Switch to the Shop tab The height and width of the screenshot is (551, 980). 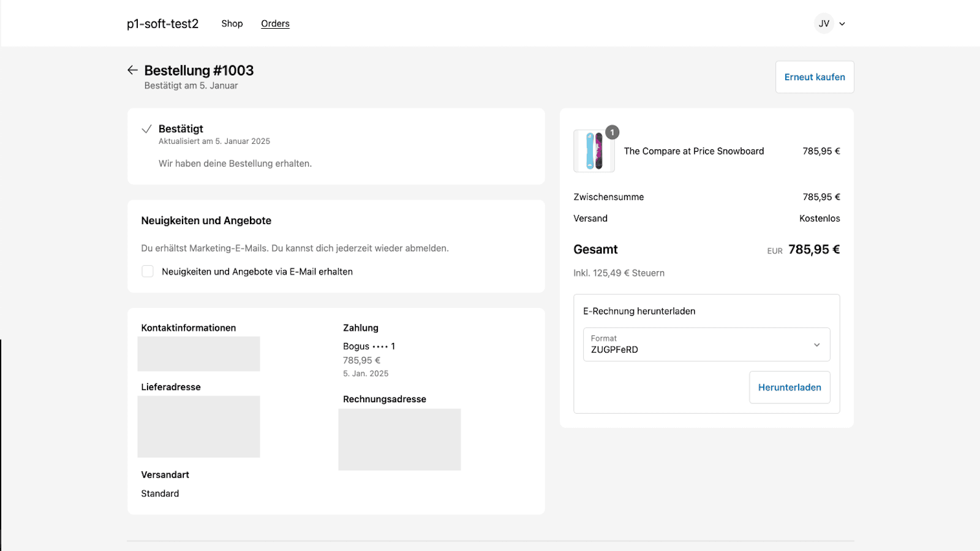click(232, 23)
